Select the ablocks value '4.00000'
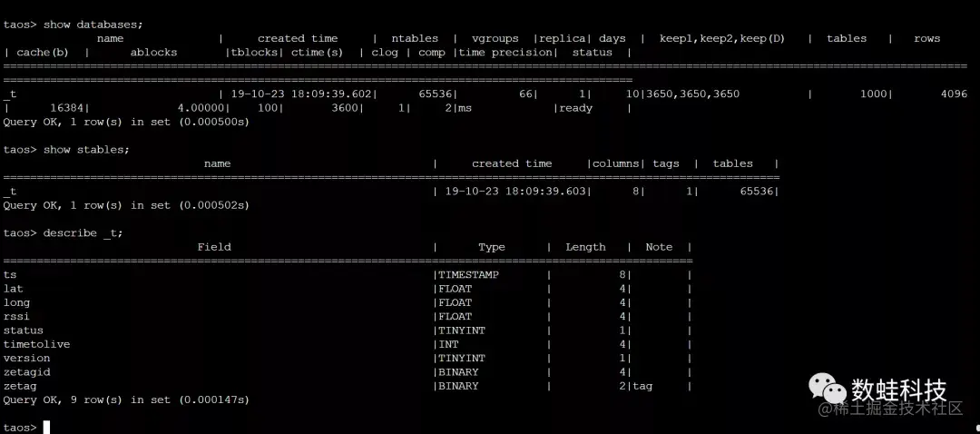Viewport: 980px width, 434px height. click(201, 108)
